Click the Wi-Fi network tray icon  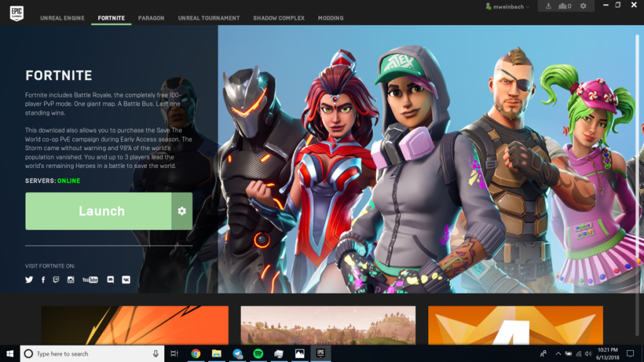(579, 354)
